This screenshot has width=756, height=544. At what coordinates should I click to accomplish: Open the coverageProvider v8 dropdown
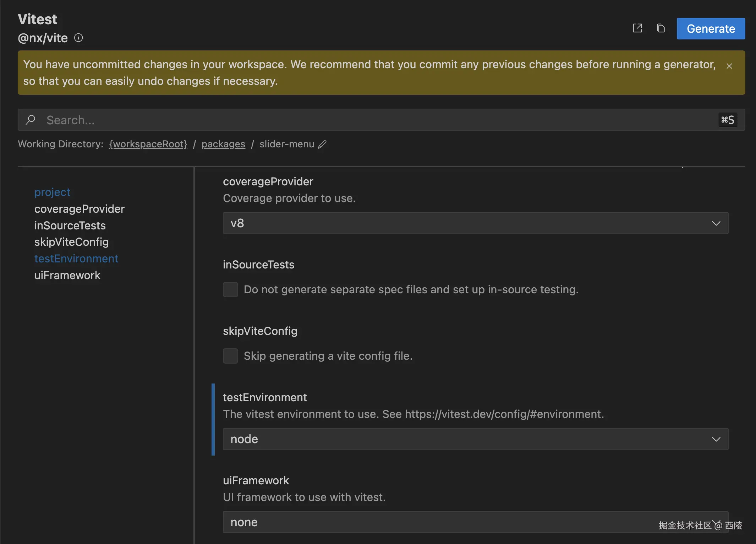[x=475, y=223]
